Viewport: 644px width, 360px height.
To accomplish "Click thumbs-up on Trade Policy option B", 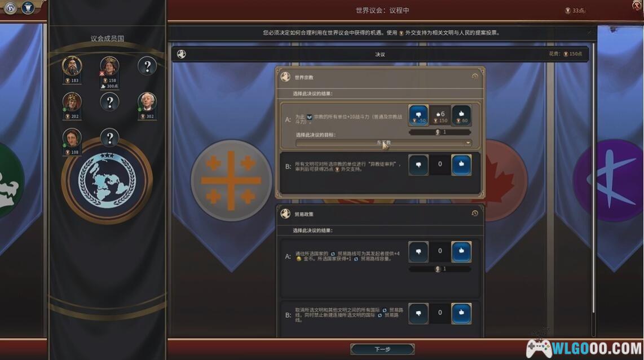I will [461, 314].
